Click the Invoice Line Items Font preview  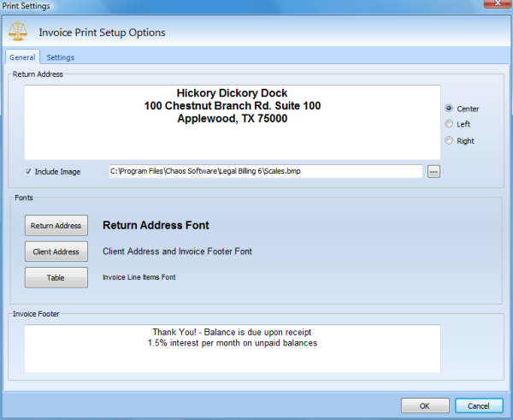(x=145, y=277)
